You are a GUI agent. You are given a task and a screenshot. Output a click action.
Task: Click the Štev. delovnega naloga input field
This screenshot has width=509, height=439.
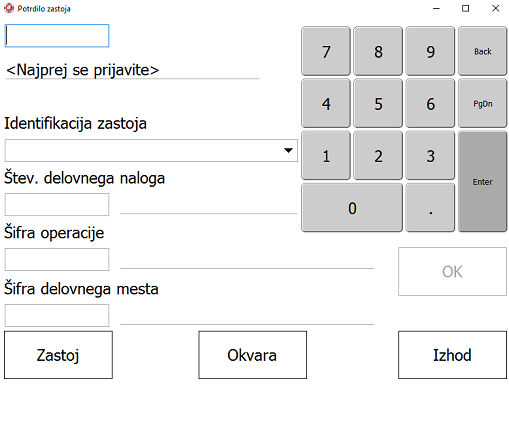coord(57,205)
